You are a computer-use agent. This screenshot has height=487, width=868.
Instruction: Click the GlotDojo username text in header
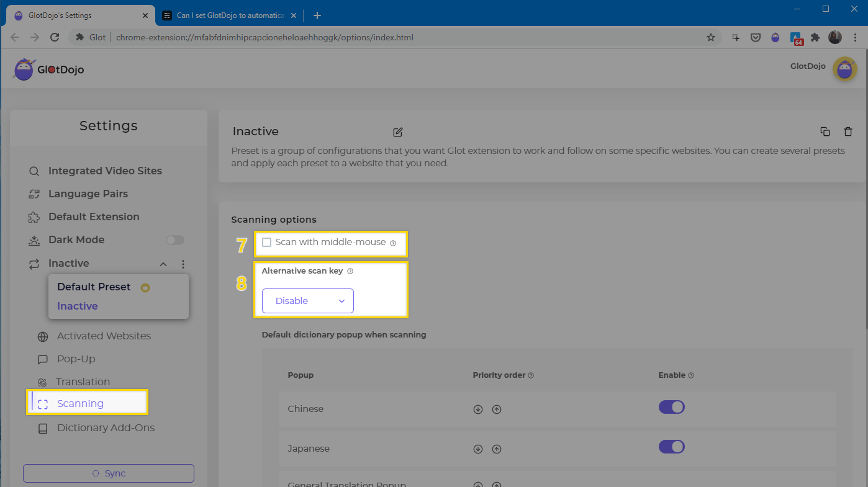click(808, 66)
